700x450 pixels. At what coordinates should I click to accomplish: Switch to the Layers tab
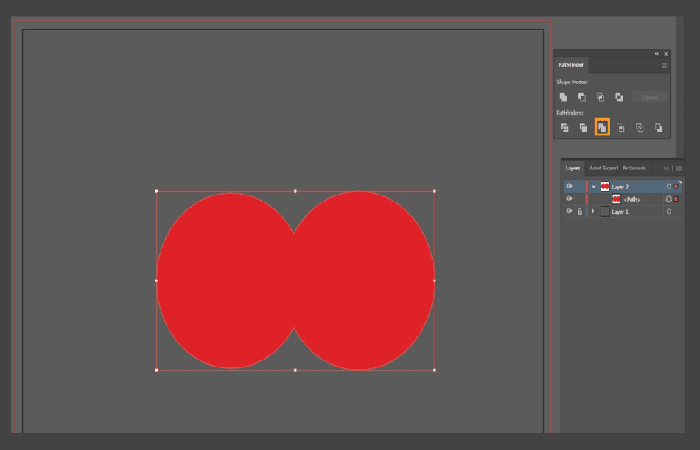pyautogui.click(x=573, y=168)
